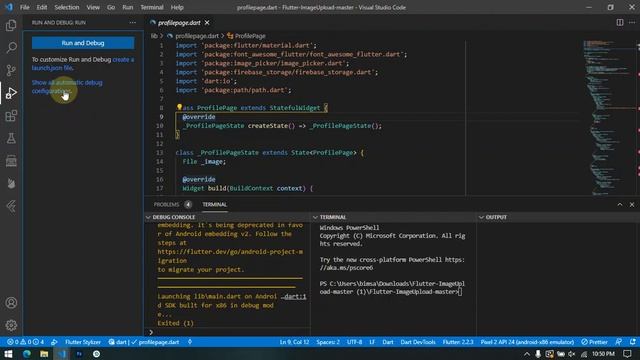Open the Extensions view
This screenshot has width=640, height=360.
click(x=11, y=116)
